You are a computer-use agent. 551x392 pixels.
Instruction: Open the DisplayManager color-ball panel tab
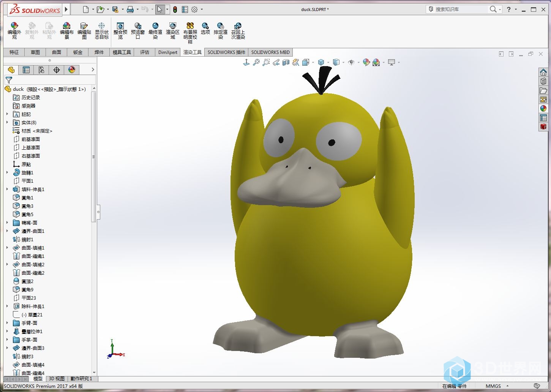coord(72,70)
